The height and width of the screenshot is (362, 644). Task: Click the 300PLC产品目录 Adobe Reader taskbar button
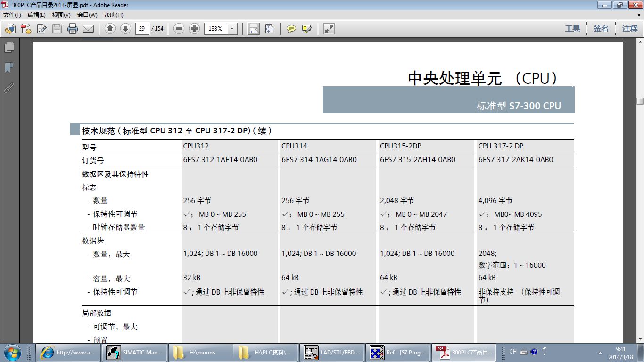[x=464, y=352]
